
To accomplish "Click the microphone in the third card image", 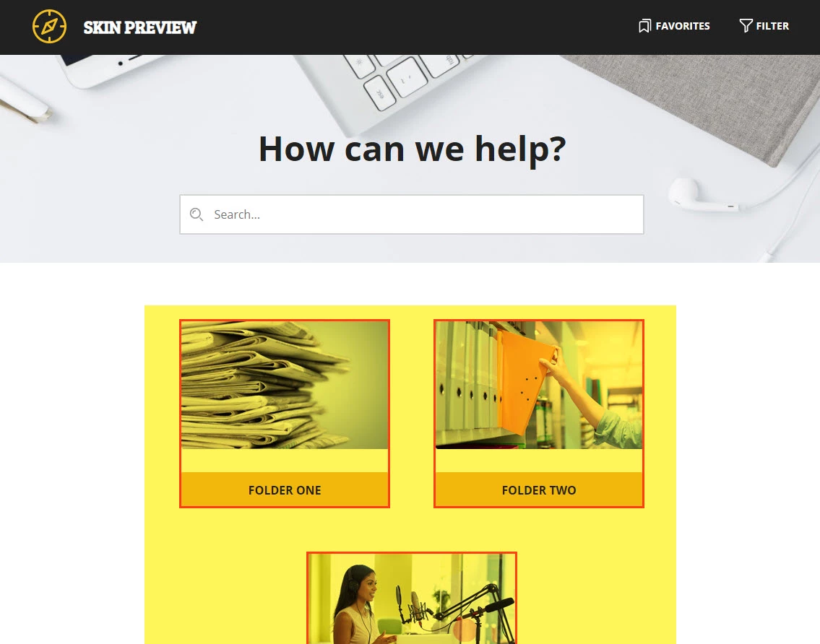I will point(413,608).
